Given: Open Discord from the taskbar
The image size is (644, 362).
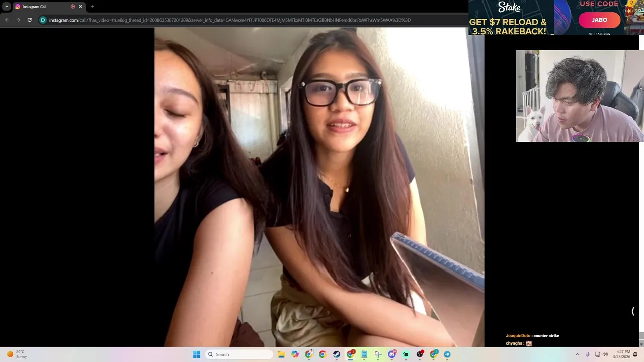Looking at the screenshot, I should (x=392, y=354).
